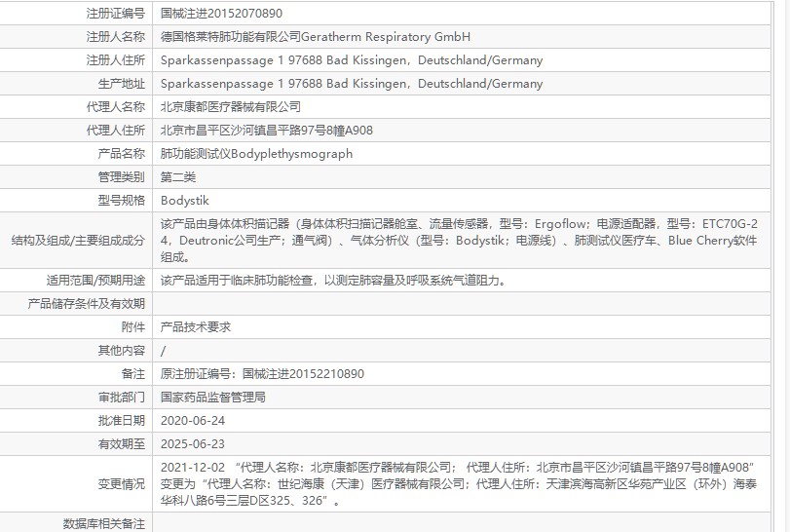Select the 注册人住所 Sparkassenpassage address value
790x532 pixels.
[352, 60]
